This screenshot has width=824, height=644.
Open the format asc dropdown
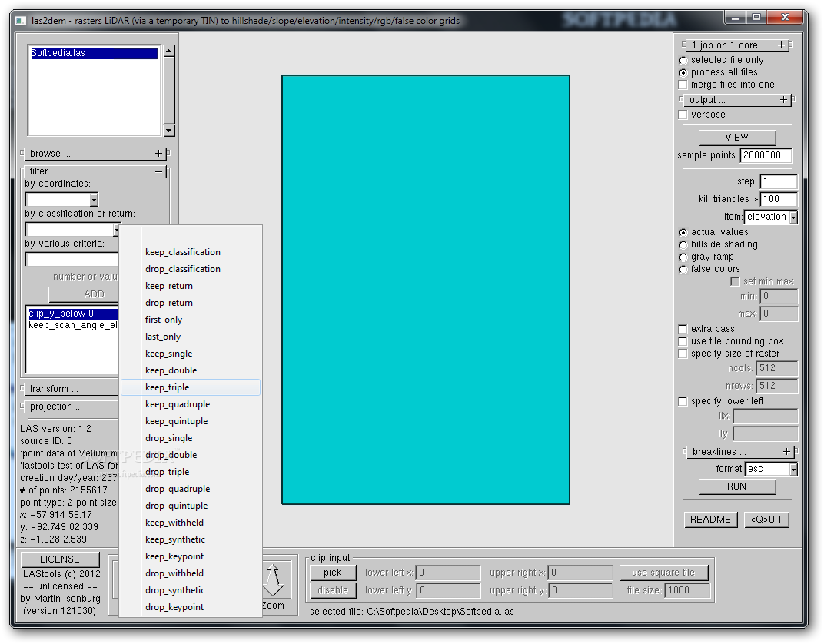[x=793, y=469]
